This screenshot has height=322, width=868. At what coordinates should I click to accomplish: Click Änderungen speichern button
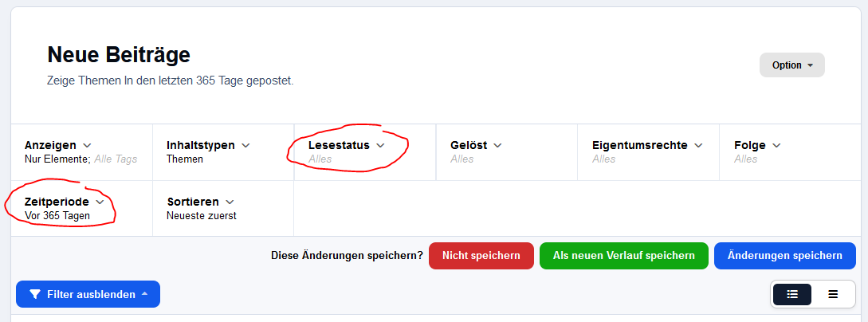[785, 256]
